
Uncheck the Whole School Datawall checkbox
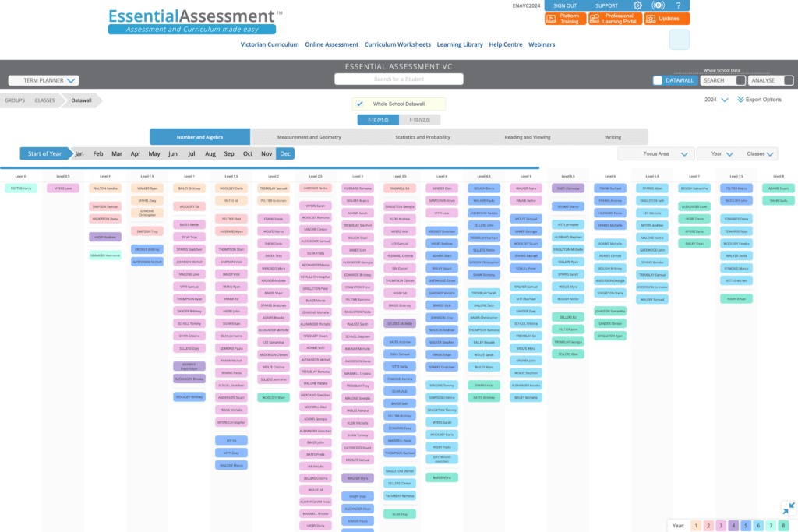(360, 104)
